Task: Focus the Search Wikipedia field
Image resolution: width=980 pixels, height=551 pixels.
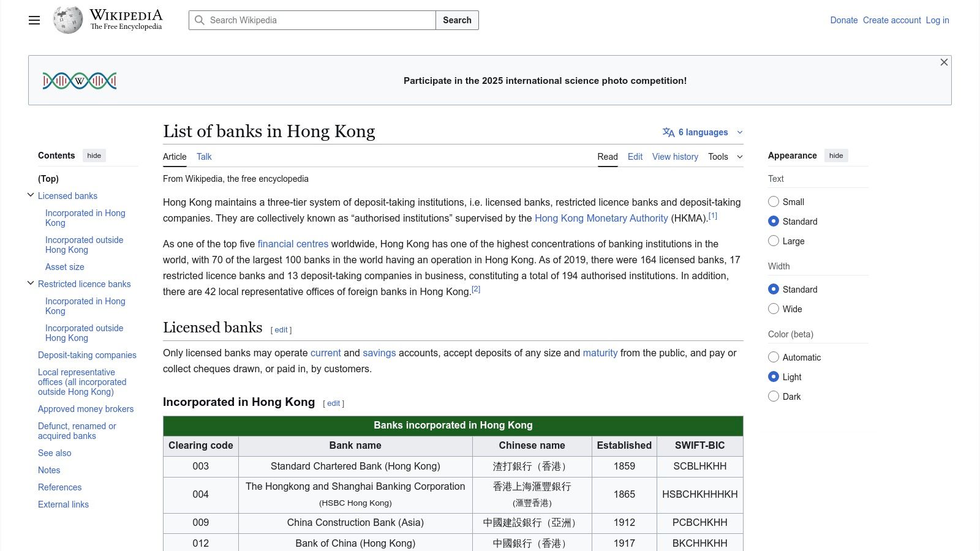Action: (x=312, y=20)
